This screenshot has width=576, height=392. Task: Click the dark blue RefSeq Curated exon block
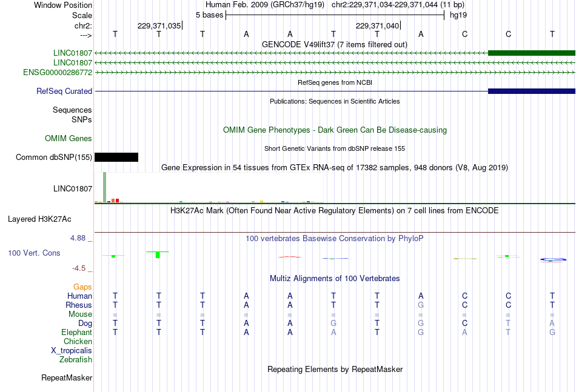click(532, 91)
